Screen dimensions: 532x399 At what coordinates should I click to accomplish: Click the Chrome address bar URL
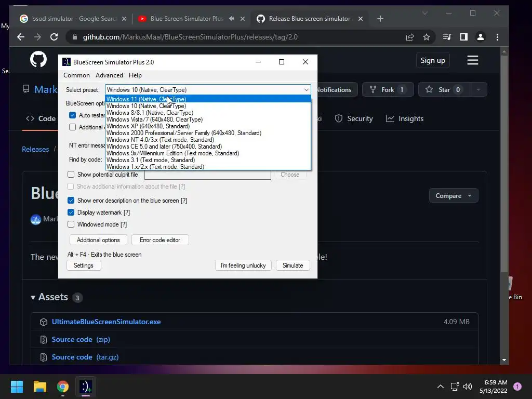tap(190, 37)
